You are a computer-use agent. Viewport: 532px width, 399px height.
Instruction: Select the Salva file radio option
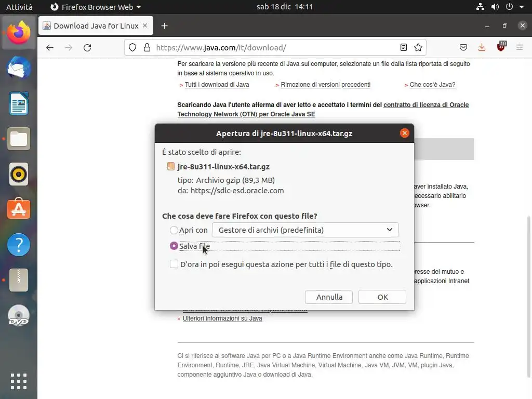(x=174, y=246)
